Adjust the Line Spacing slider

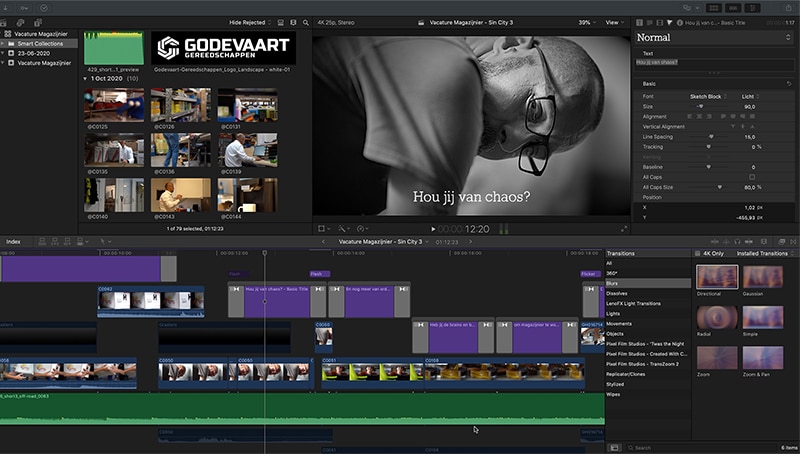point(712,137)
